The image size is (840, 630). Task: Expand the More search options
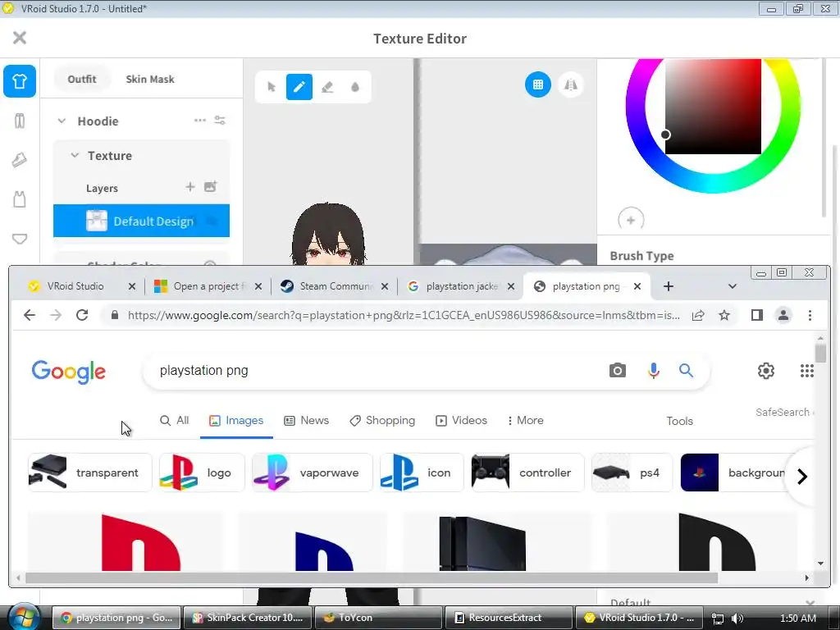pos(526,421)
